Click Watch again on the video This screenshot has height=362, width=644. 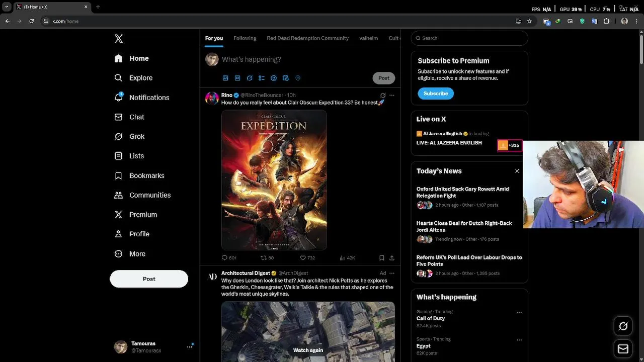pos(308,350)
